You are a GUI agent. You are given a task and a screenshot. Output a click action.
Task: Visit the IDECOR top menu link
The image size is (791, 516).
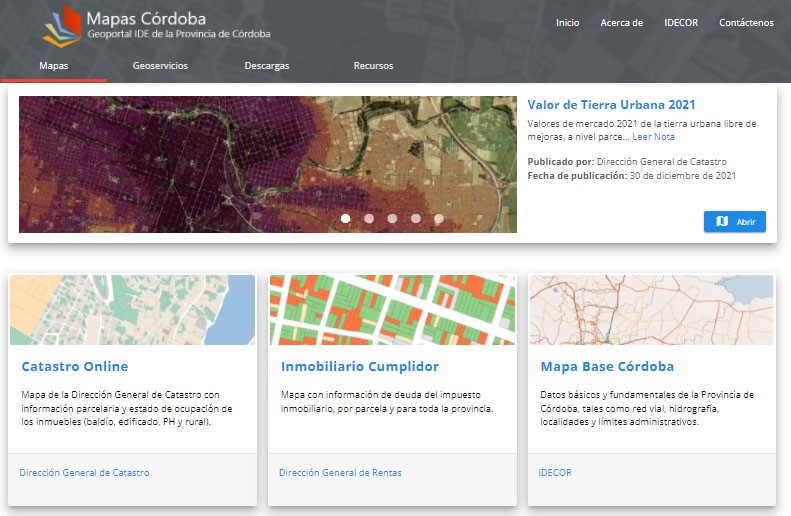tap(681, 23)
